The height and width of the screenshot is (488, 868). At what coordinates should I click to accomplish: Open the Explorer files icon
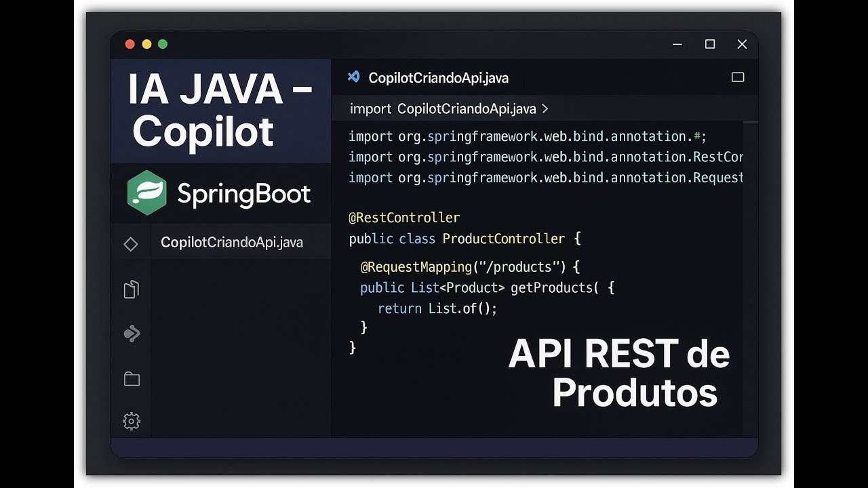(x=132, y=289)
